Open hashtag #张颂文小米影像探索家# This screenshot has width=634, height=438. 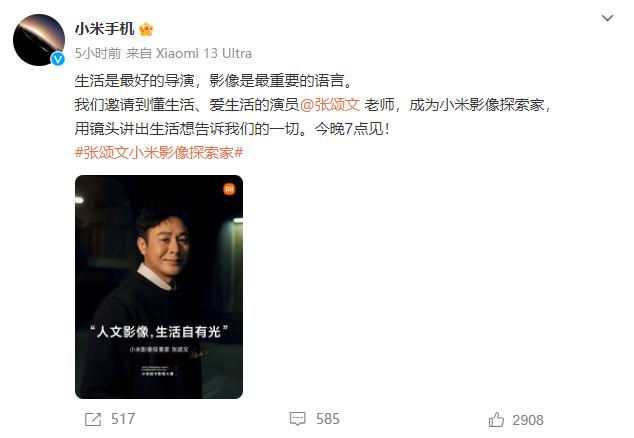[x=159, y=152]
